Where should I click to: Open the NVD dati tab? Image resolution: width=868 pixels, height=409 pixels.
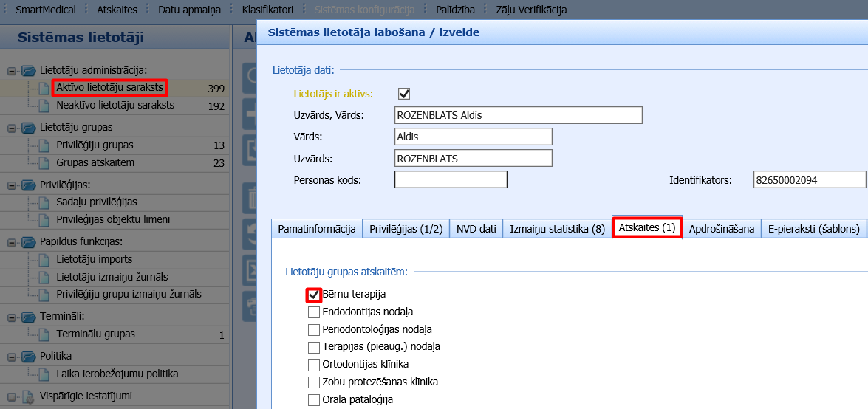476,229
